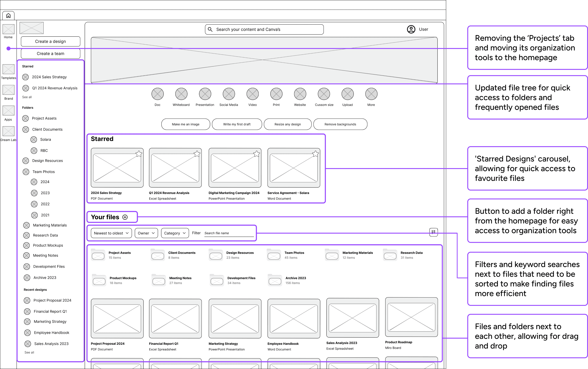Open the Client Documents folder with 8 items
Screen dimensions: 588x369
[173, 255]
